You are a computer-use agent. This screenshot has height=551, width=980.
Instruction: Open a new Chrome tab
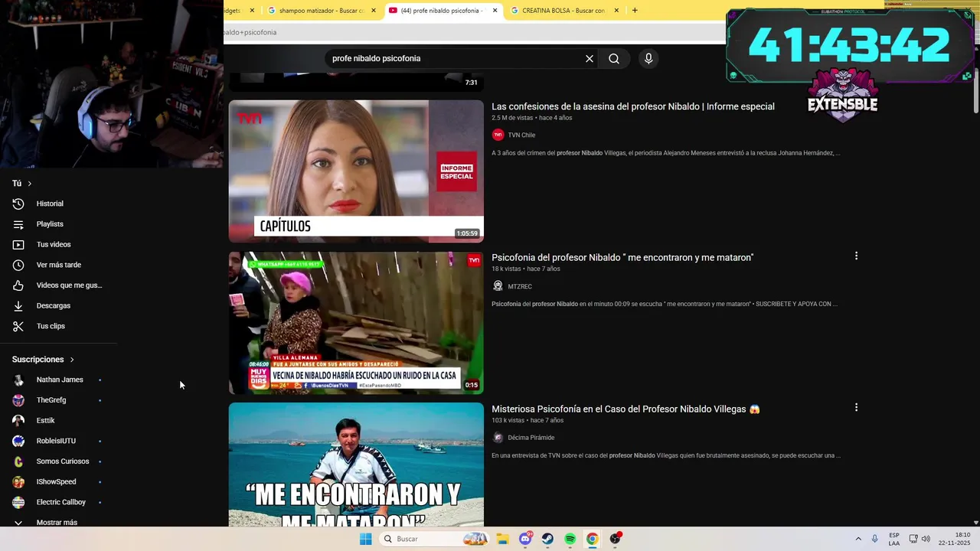(x=635, y=11)
